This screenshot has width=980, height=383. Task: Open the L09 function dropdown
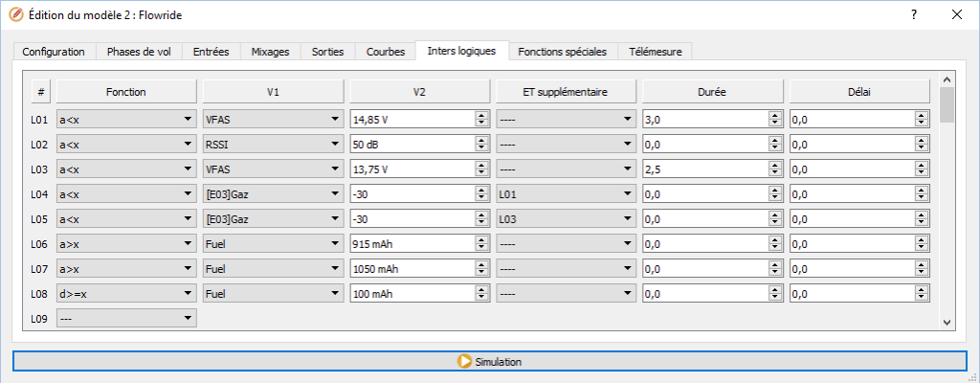click(126, 319)
